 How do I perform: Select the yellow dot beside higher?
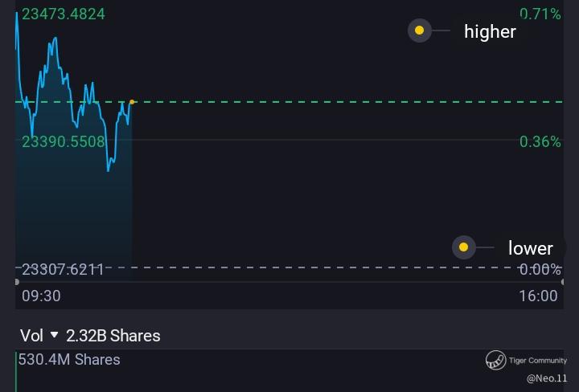click(x=419, y=31)
